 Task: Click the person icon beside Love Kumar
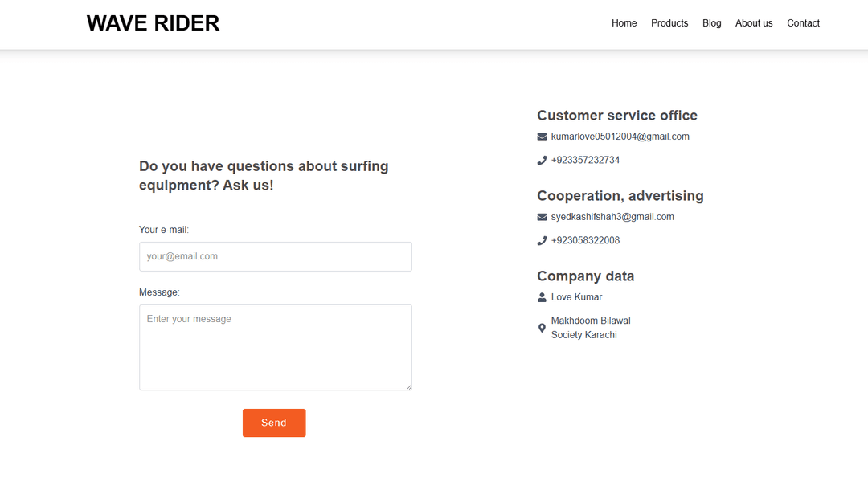click(x=542, y=297)
